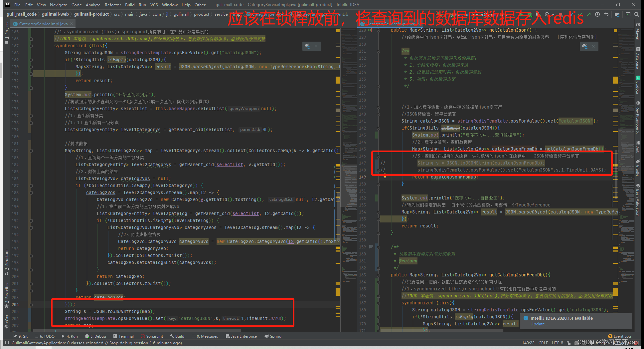Click Update... link in notification

coord(539,324)
